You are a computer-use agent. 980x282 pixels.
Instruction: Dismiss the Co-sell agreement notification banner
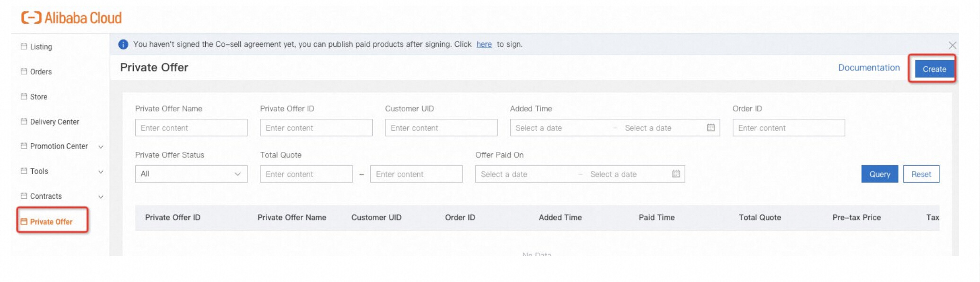point(952,45)
